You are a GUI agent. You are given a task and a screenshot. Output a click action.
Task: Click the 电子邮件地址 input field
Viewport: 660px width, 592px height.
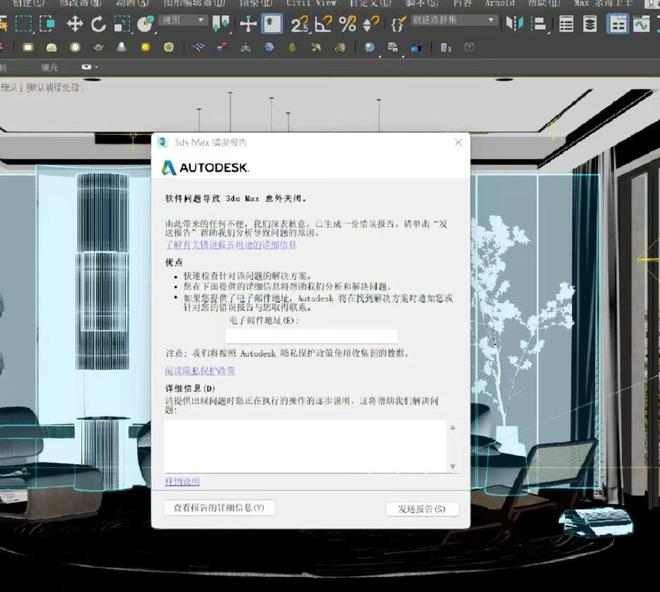[311, 336]
